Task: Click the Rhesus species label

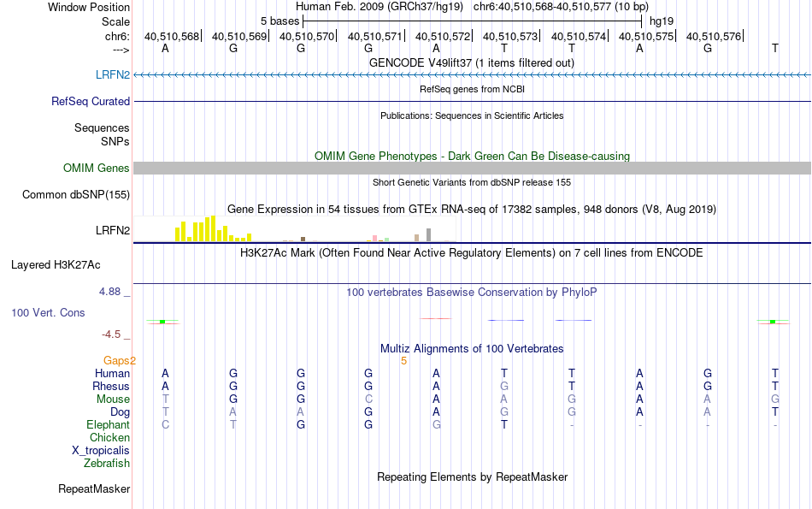Action: (111, 386)
